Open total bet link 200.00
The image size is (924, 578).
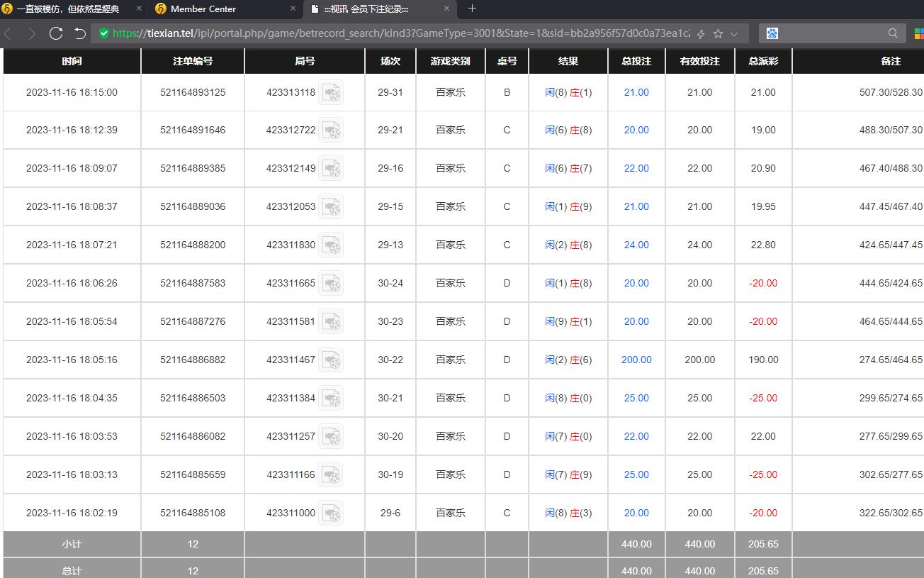coord(636,360)
